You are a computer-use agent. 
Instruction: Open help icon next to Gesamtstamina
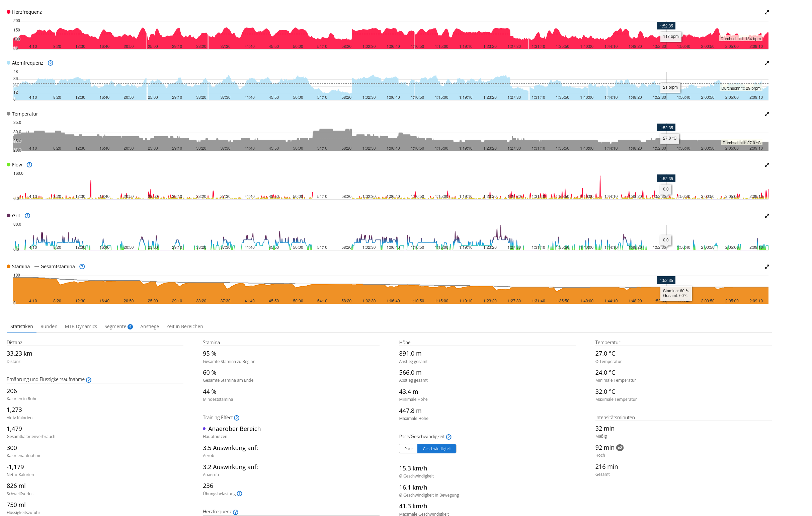[82, 267]
